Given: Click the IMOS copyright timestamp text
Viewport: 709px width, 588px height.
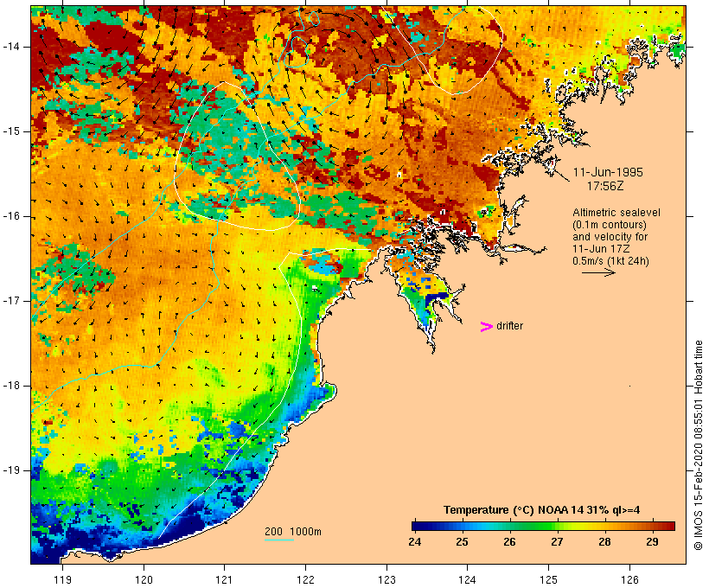Looking at the screenshot, I should pyautogui.click(x=699, y=445).
